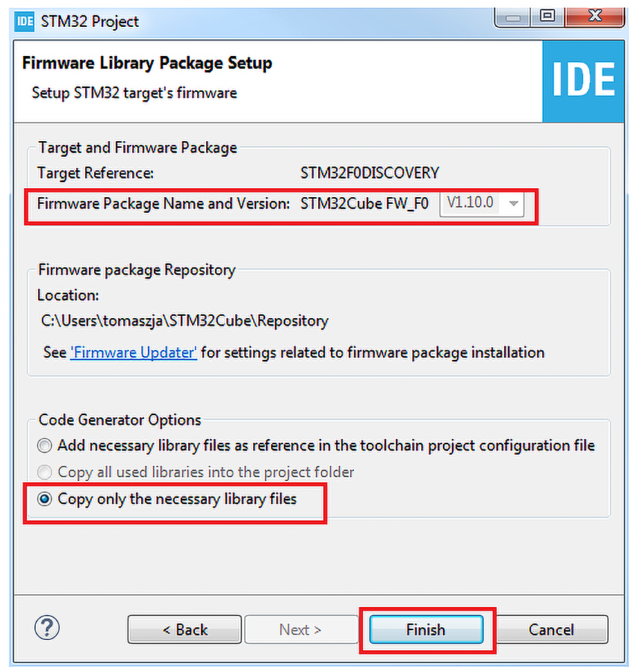Minimize the STM32 Project window
This screenshot has height=672, width=643.
click(515, 16)
